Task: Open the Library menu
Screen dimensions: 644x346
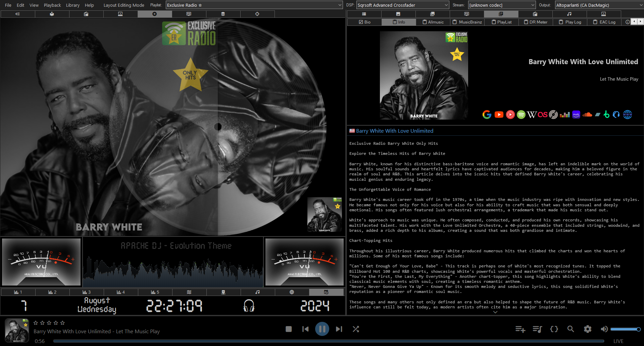Action: tap(73, 5)
